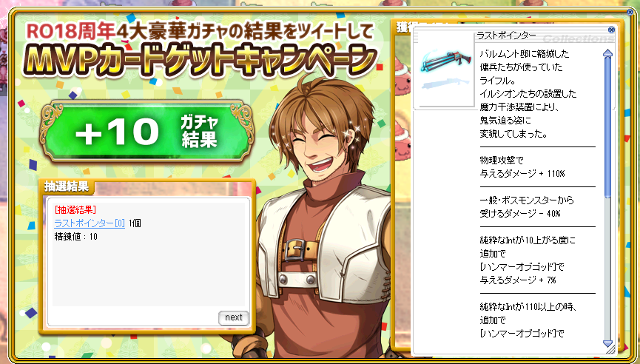The image size is (640, 364).
Task: Click the next button in lottery results
Action: (234, 317)
